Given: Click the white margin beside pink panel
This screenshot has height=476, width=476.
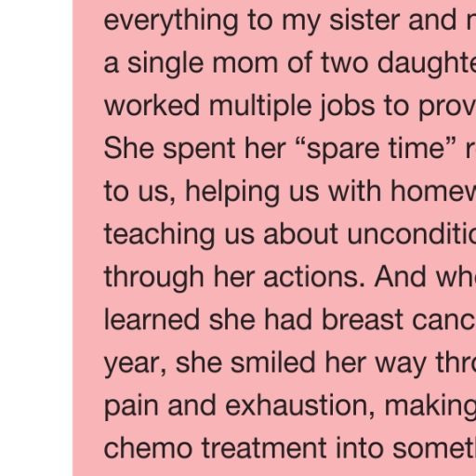Looking at the screenshot, I should (x=36, y=238).
